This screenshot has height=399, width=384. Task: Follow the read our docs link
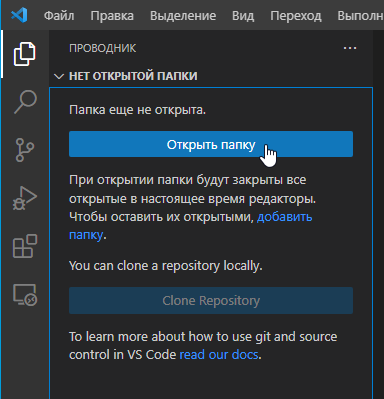219,354
